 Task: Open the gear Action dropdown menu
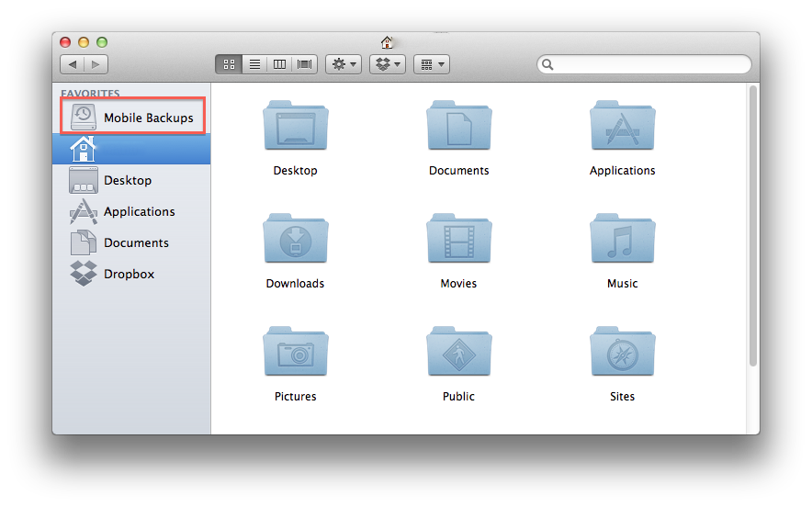tap(344, 64)
